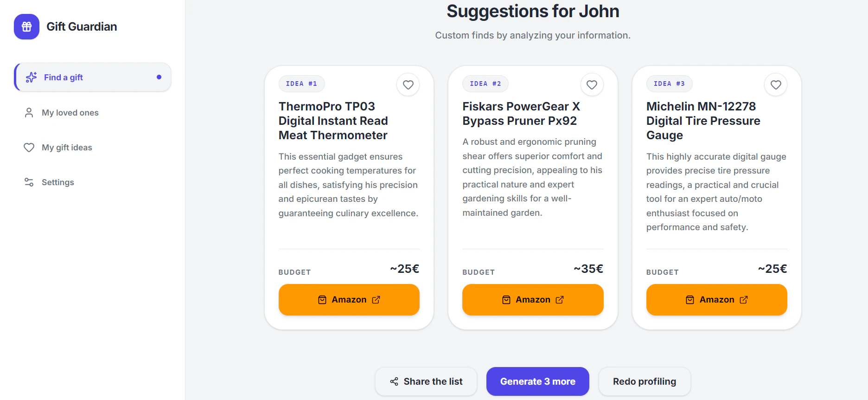Open Amazon link for Fiskars pruner
868x400 pixels.
[x=533, y=300]
